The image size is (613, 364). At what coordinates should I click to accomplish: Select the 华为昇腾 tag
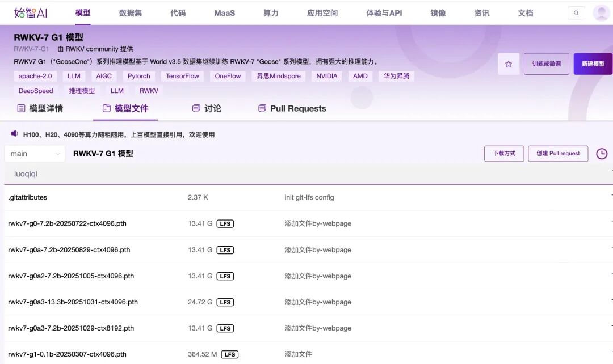click(396, 76)
